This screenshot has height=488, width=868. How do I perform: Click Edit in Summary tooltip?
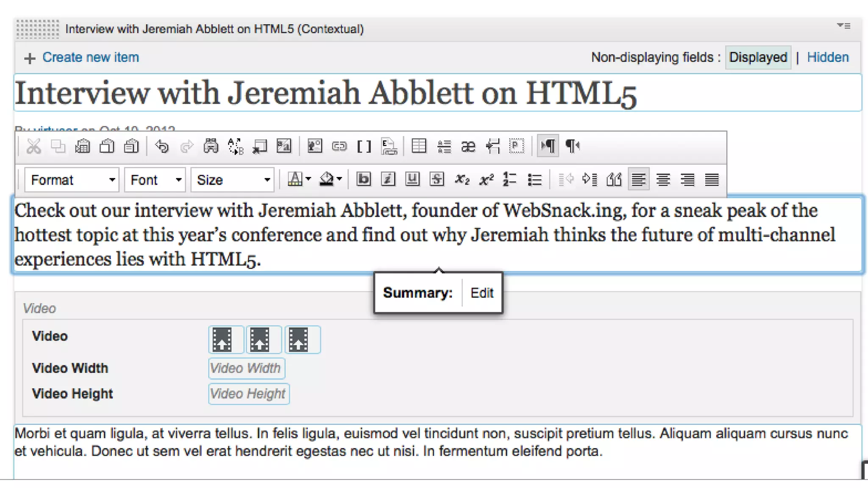[482, 293]
